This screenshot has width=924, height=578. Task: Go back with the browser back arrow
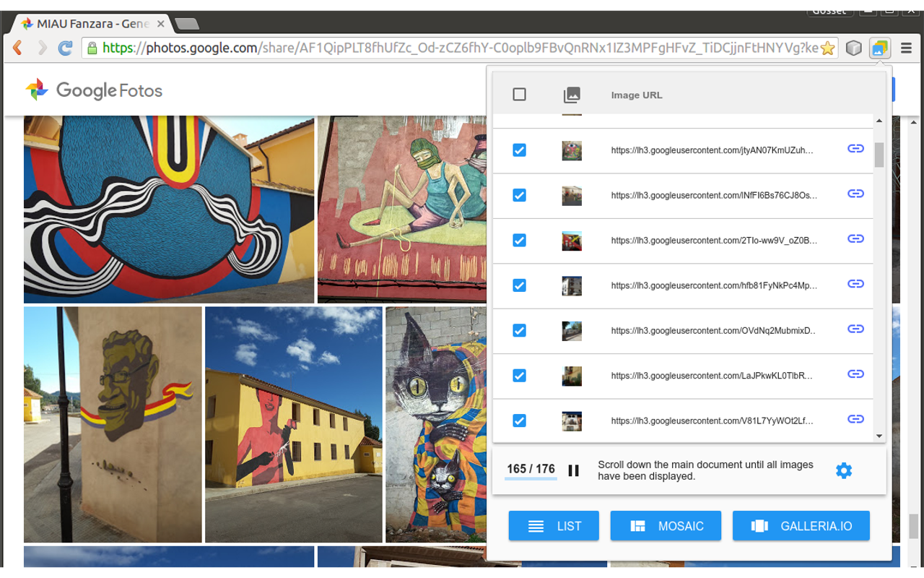pos(17,48)
